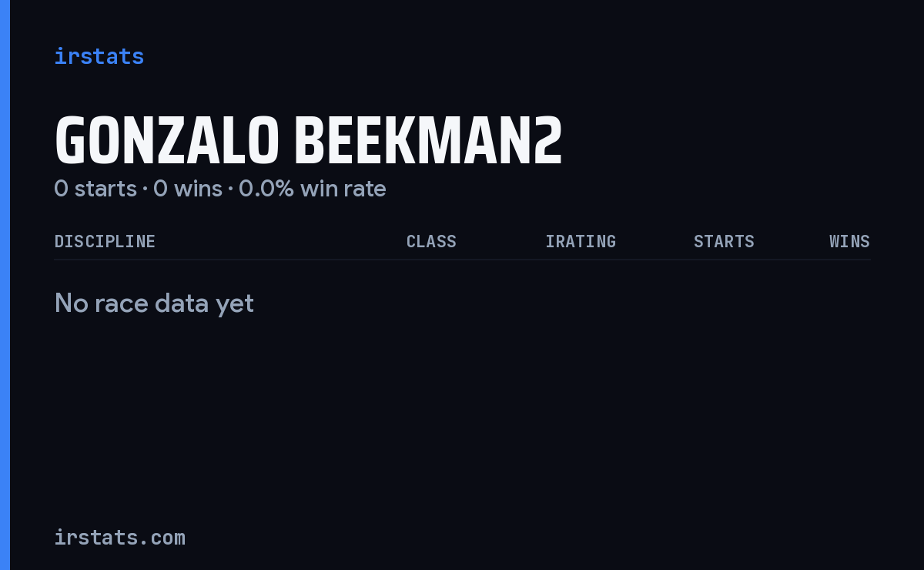
Task: Open the irstats.com footer link
Action: click(119, 537)
